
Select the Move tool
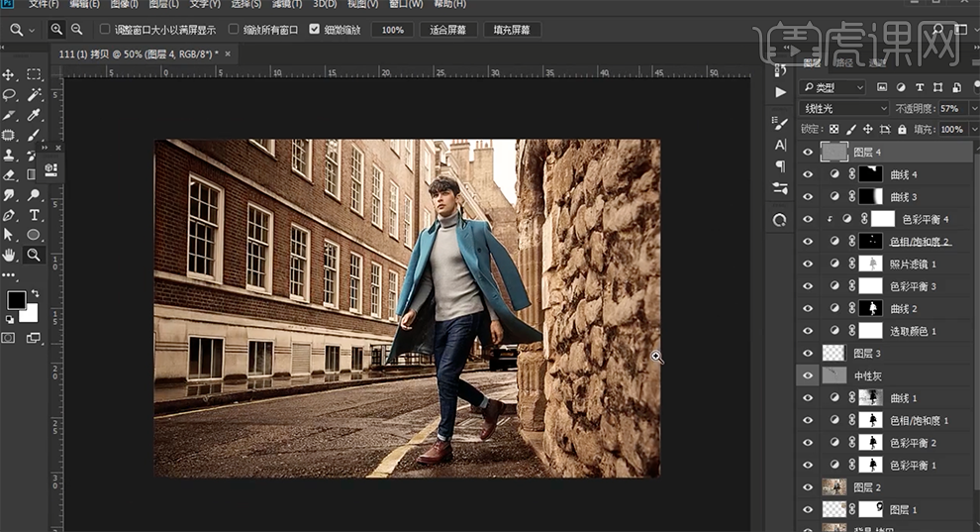pyautogui.click(x=10, y=74)
